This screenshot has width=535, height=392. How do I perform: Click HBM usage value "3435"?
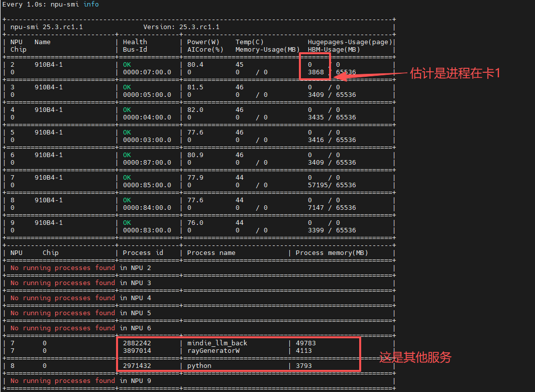[315, 117]
